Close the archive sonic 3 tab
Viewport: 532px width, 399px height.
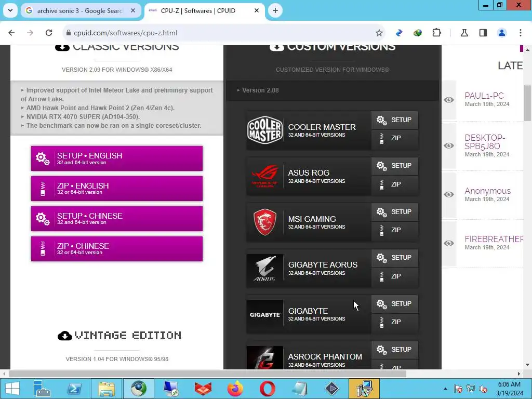point(133,11)
